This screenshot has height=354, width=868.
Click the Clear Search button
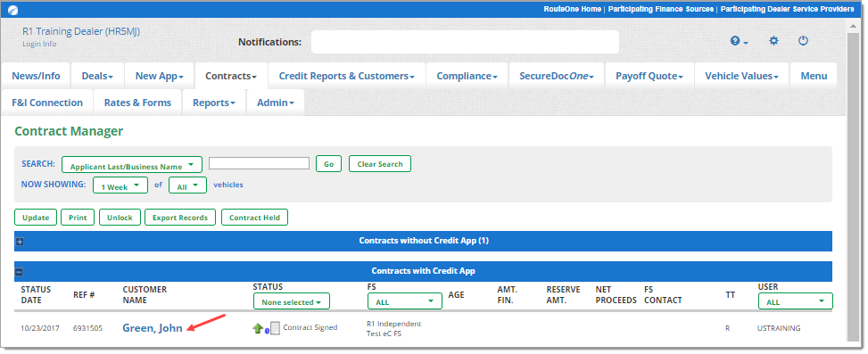click(x=380, y=164)
